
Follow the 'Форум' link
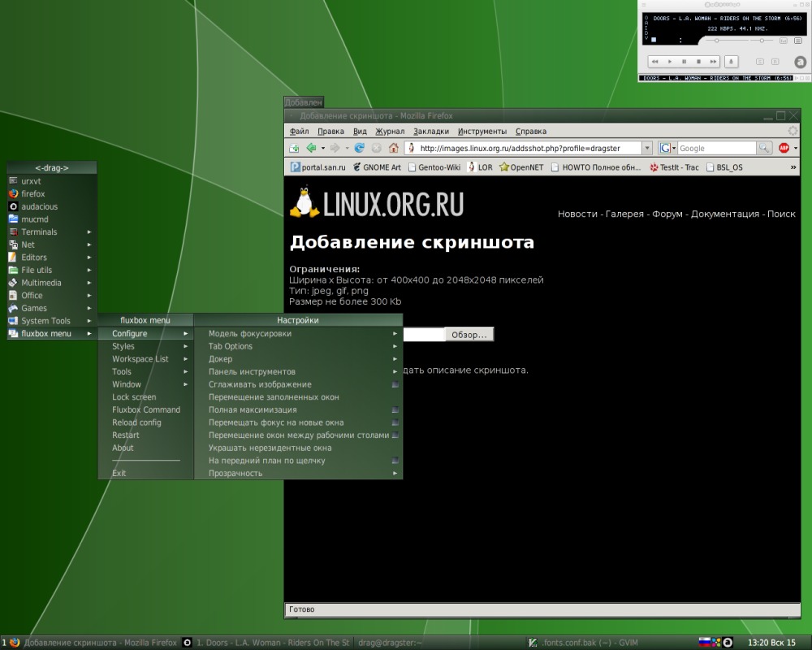click(667, 214)
